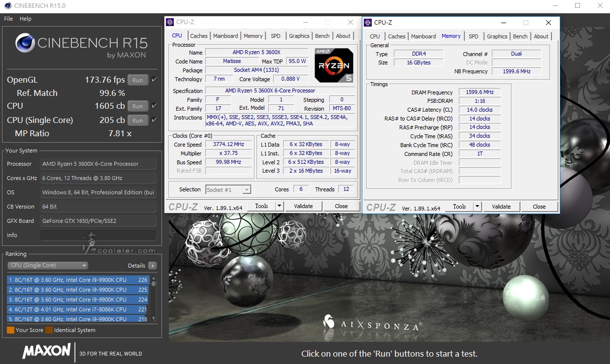The width and height of the screenshot is (610, 364).
Task: Click the Processor field showing AMD Ryzen 5 3600X
Action: pyautogui.click(x=98, y=164)
